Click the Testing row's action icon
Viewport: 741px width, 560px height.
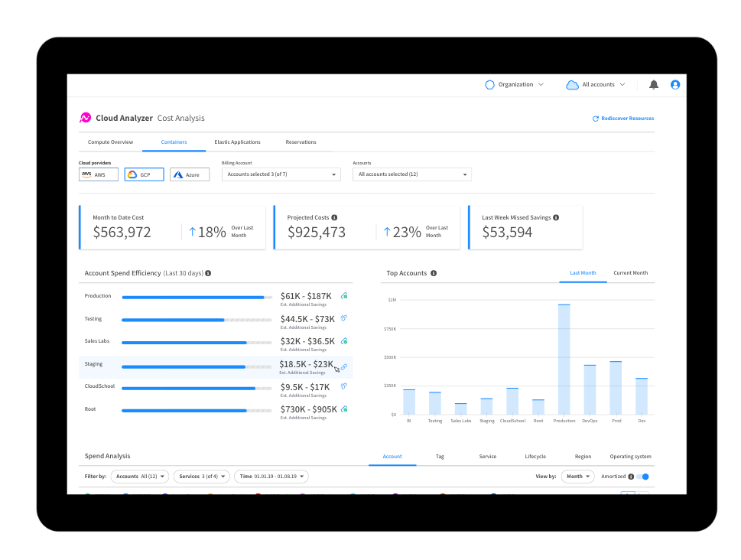[x=344, y=318]
